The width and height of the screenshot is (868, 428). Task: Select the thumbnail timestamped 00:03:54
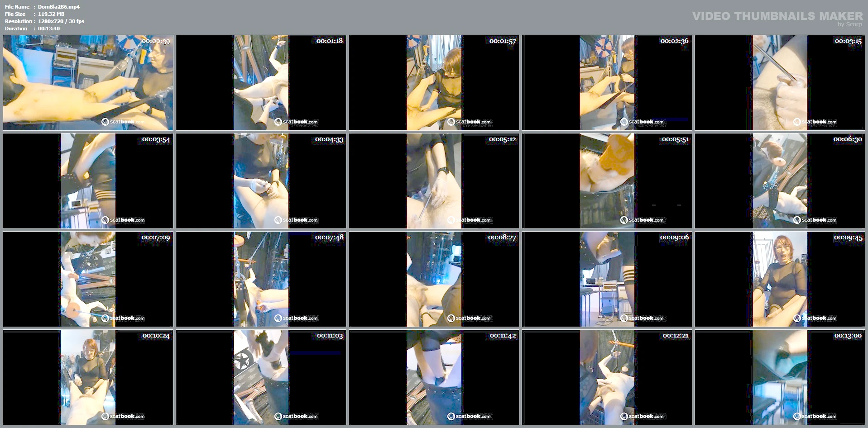point(88,181)
